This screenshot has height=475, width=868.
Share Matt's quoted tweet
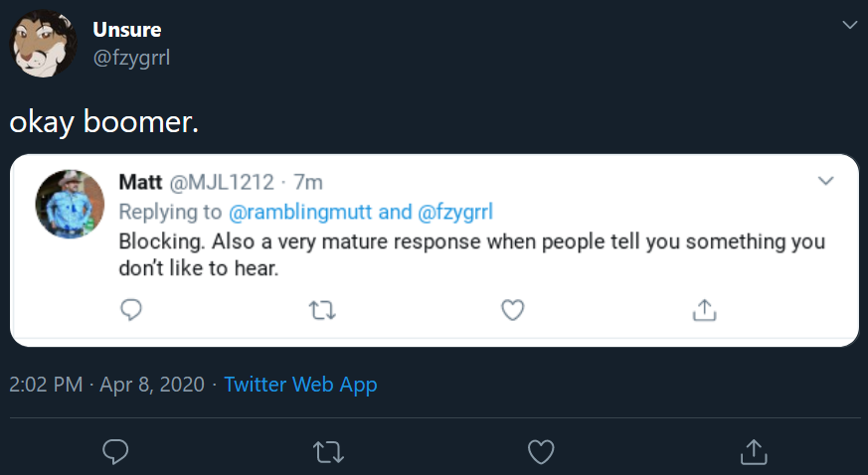coord(705,310)
